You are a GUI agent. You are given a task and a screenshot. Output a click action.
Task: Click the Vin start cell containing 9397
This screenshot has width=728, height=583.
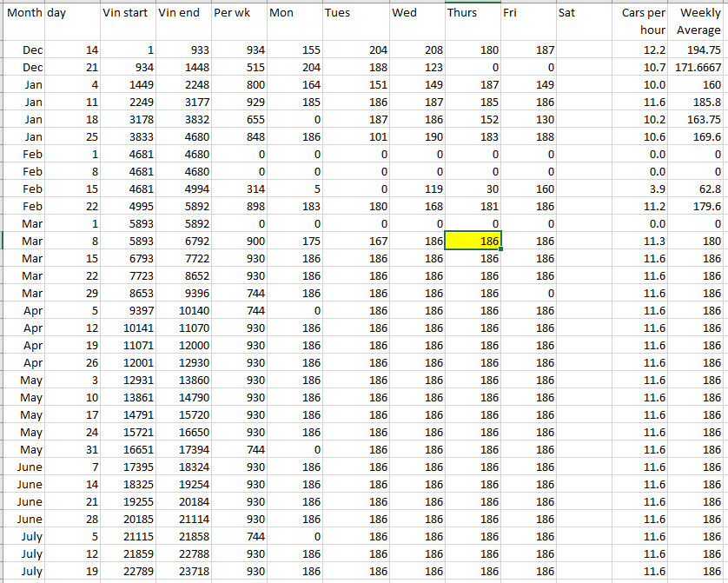click(127, 310)
